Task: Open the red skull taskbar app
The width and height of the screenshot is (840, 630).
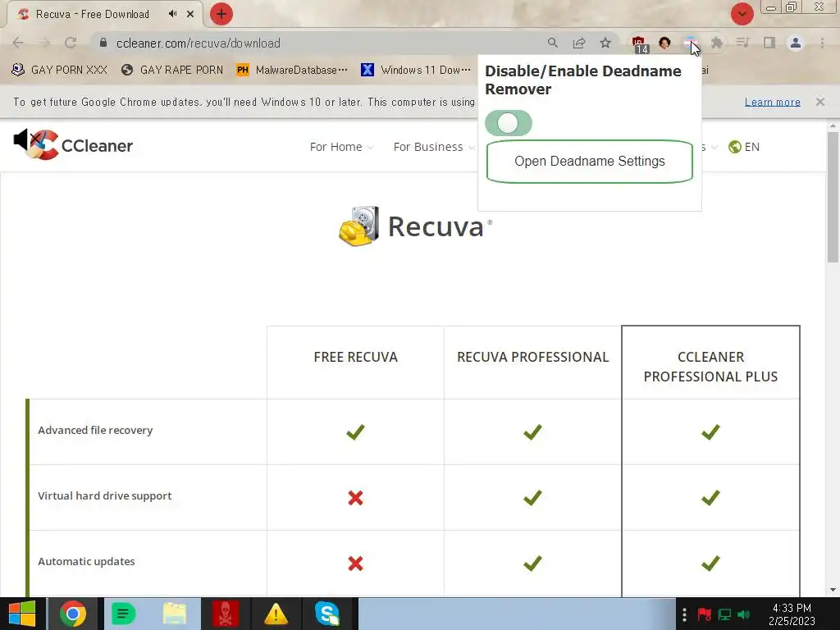Action: (226, 614)
